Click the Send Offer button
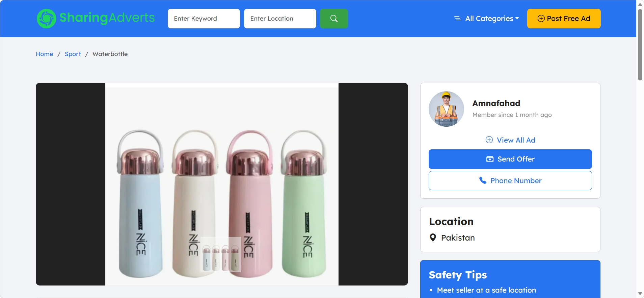This screenshot has height=298, width=644. tap(510, 159)
